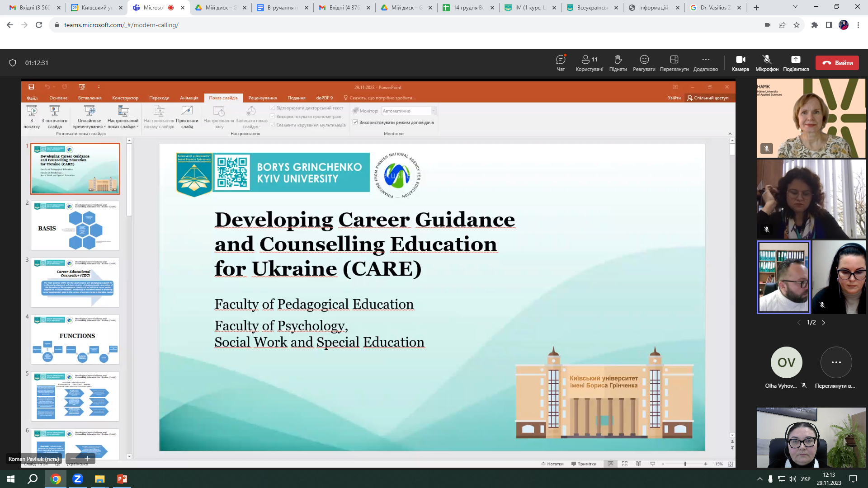Adjust PowerPoint zoom slider
868x488 pixels.
point(685,464)
